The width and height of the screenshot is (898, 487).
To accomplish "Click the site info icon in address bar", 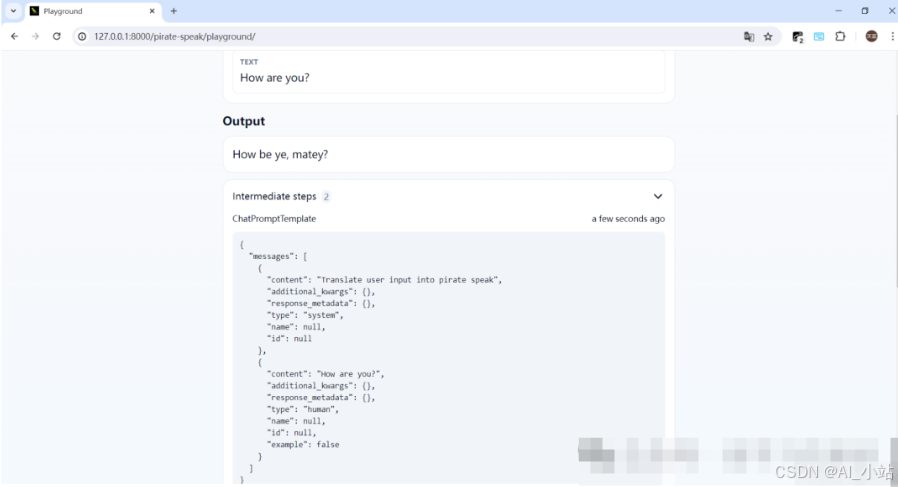I will (82, 36).
